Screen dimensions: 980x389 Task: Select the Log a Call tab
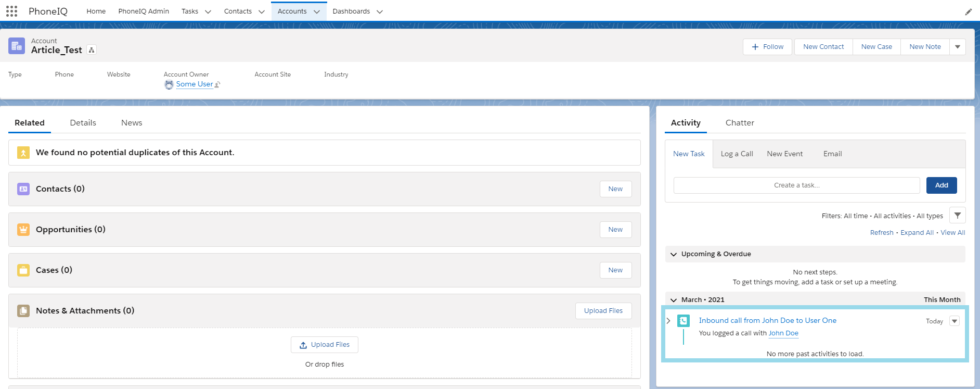737,154
